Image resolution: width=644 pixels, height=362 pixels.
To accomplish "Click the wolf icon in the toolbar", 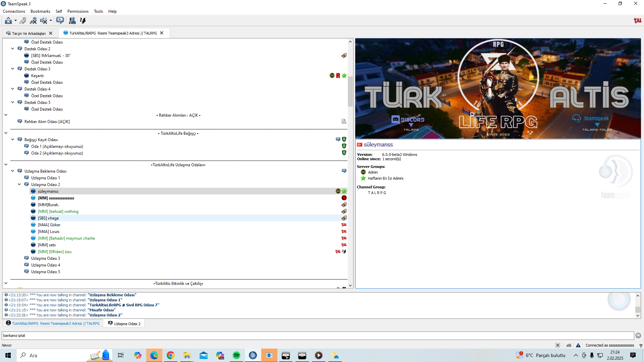I will [83, 21].
